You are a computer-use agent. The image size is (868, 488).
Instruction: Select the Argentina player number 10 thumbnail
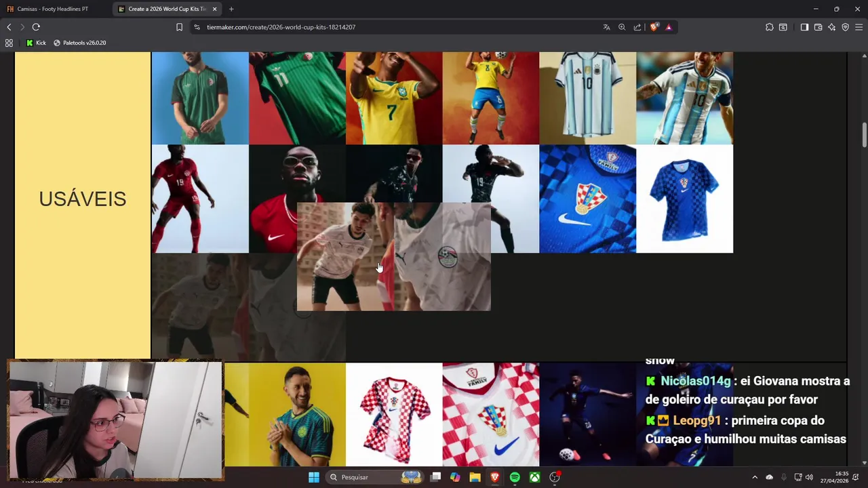point(685,98)
